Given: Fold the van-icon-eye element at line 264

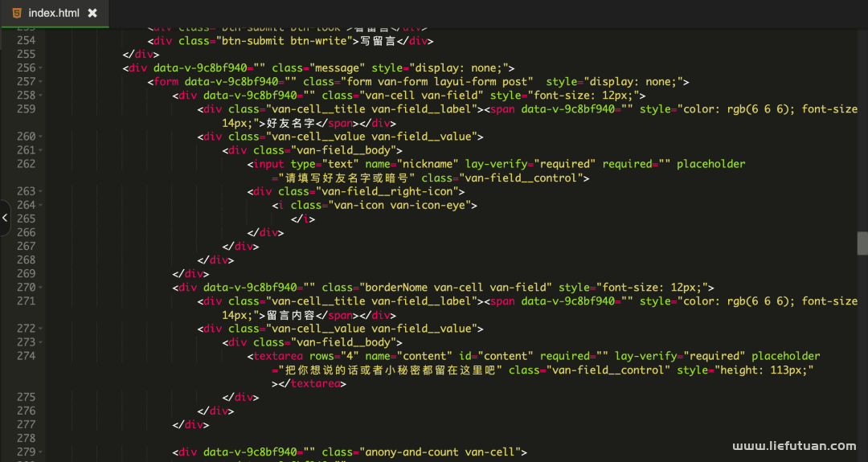Looking at the screenshot, I should (41, 205).
